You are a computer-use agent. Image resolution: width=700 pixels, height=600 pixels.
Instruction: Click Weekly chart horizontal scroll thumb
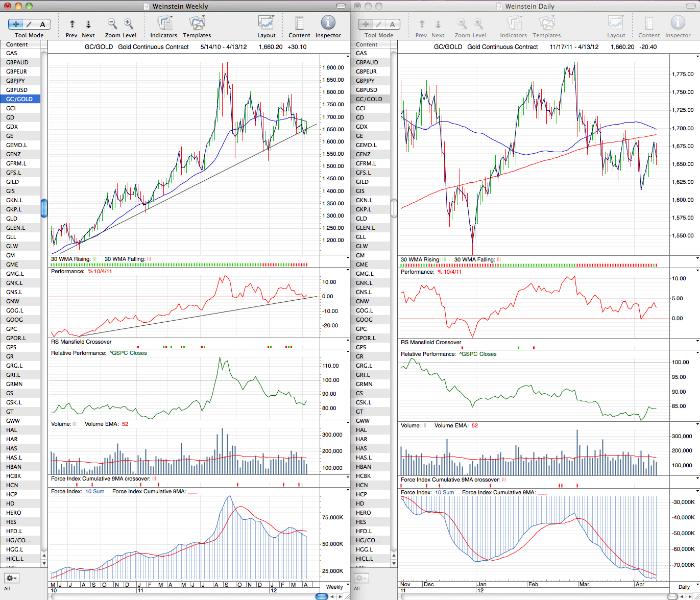(x=322, y=596)
